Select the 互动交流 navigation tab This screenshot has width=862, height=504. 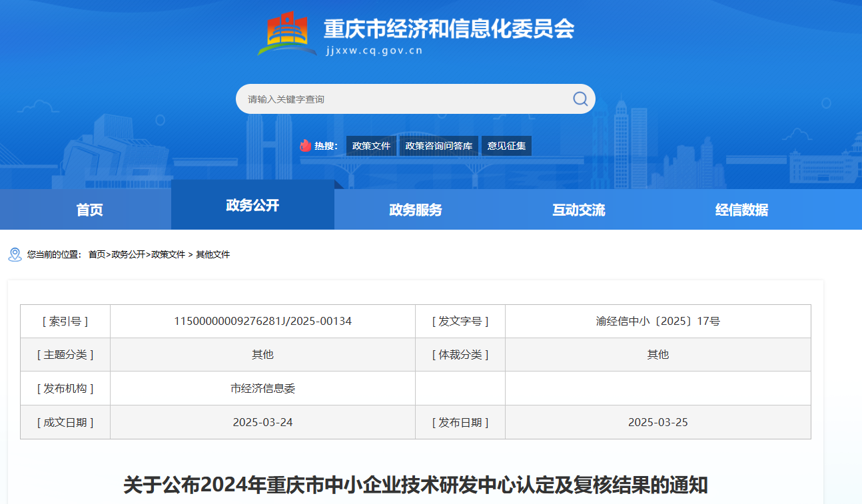click(x=578, y=210)
